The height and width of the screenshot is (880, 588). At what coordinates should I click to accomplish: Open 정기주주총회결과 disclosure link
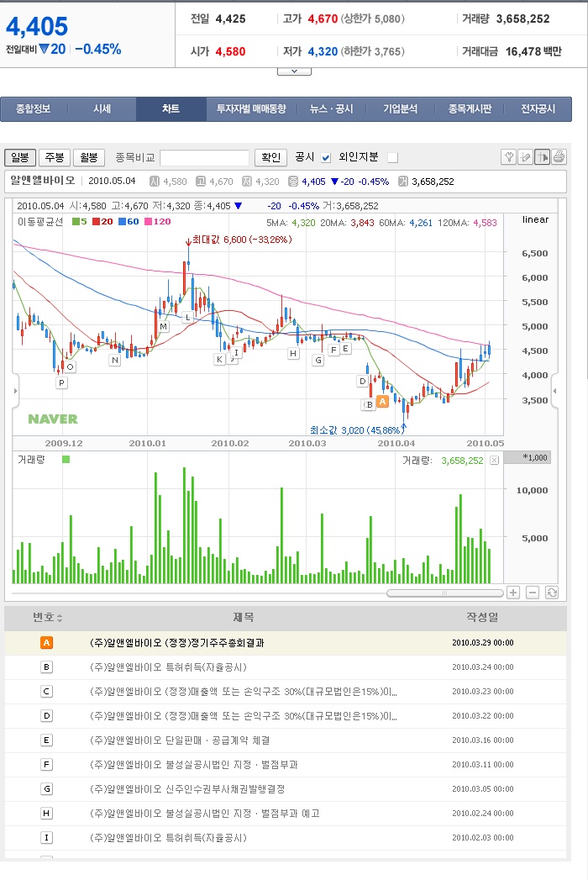pyautogui.click(x=176, y=643)
